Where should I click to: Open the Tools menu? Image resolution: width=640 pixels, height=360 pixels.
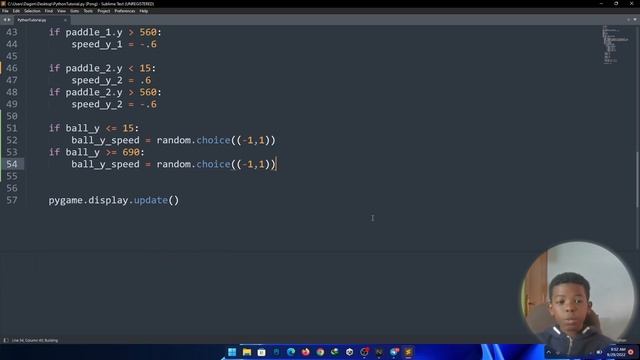coord(88,11)
